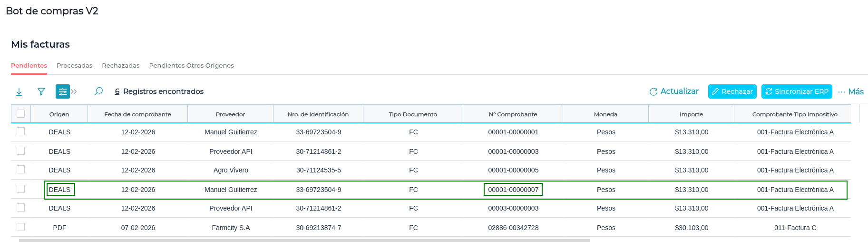Tick the checkbox for Agro Vivero row
This screenshot has width=868, height=242.
[x=20, y=170]
